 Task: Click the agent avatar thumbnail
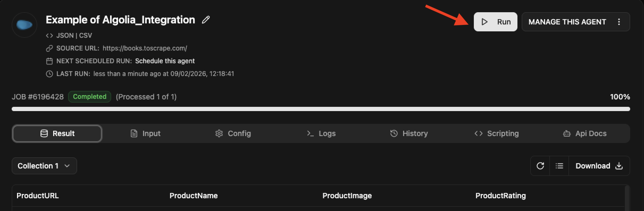coord(24,25)
